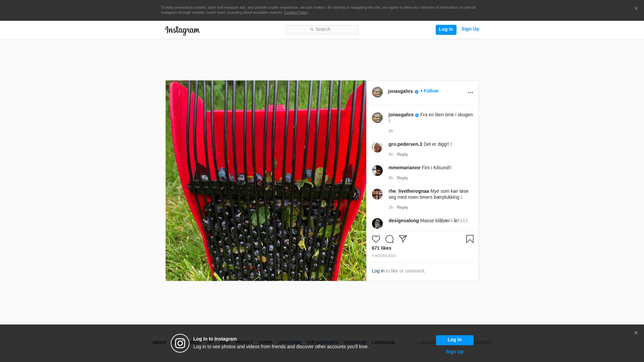The height and width of the screenshot is (362, 644).
Task: Click the blueberry picker photo
Action: pos(266,181)
